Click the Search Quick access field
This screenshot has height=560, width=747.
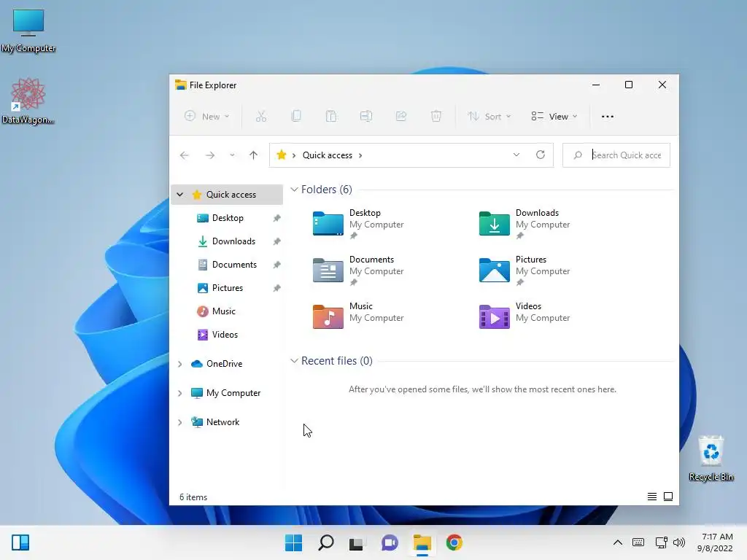coord(616,155)
